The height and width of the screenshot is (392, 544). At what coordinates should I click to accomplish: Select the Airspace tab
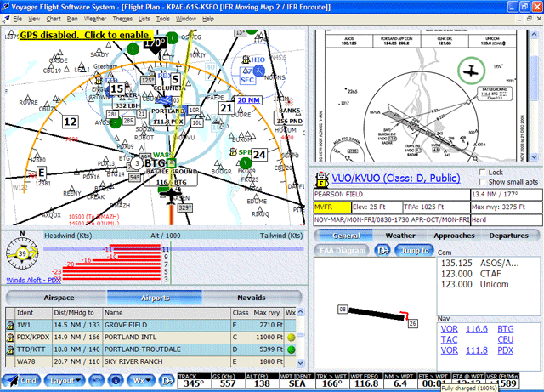tap(59, 298)
